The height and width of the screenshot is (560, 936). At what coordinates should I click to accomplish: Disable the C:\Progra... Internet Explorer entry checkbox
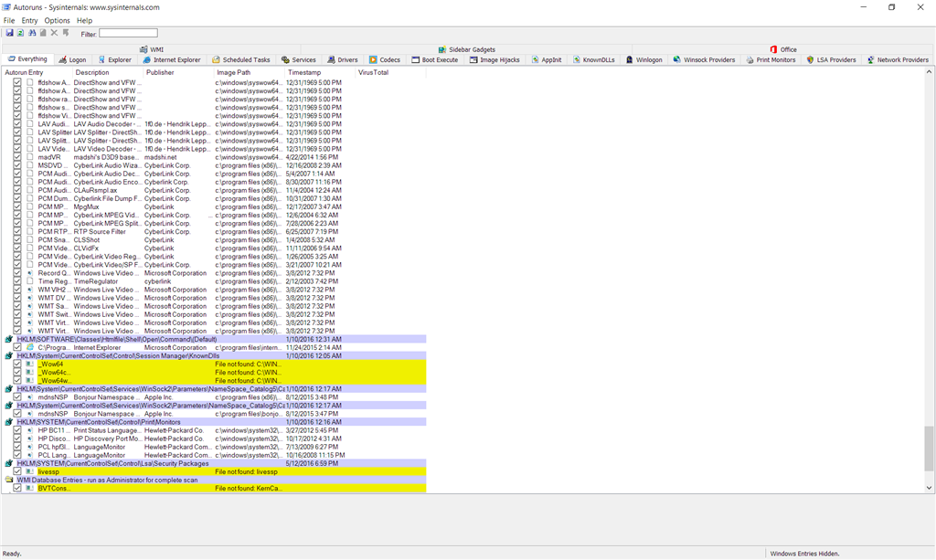tap(17, 348)
